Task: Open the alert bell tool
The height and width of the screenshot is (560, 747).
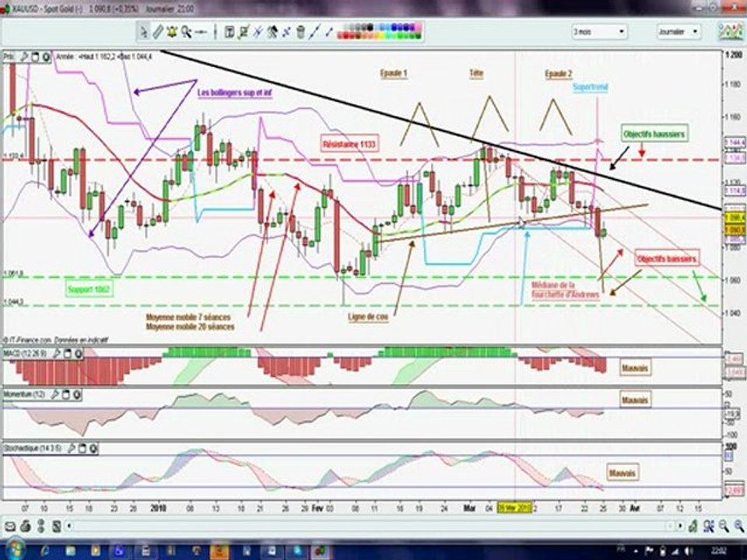Action: (171, 32)
